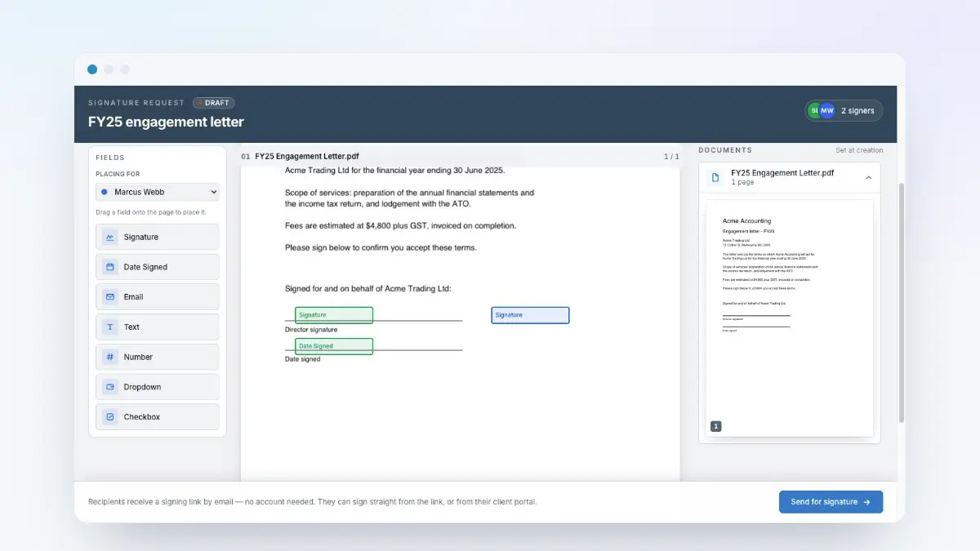Viewport: 980px width, 551px height.
Task: Collapse the FY25 Engagement Letter.pdf document card
Action: 868,177
